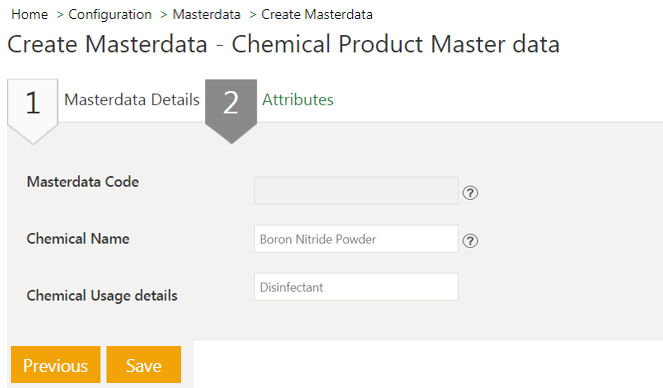This screenshot has height=388, width=663.
Task: Click the Chemical Name label
Action: click(78, 239)
